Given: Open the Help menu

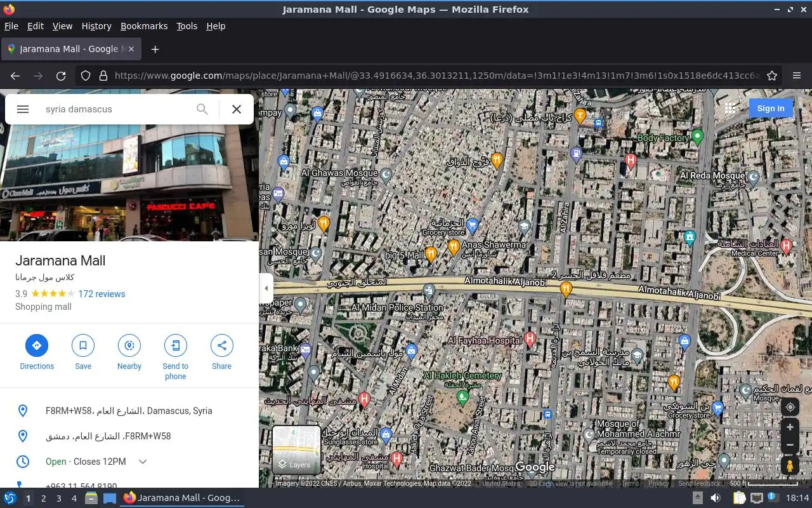Looking at the screenshot, I should coord(216,26).
